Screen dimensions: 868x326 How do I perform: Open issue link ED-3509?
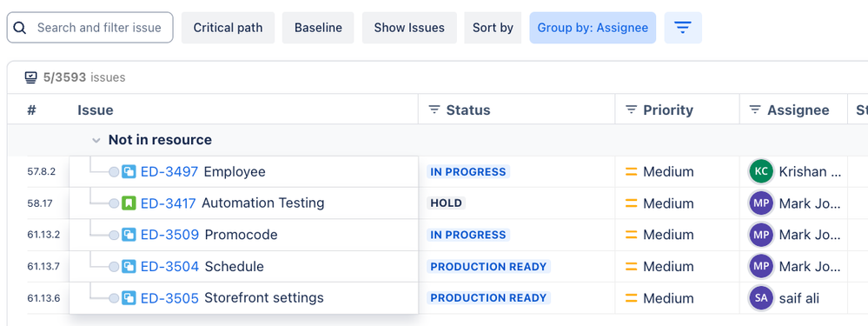pos(170,235)
